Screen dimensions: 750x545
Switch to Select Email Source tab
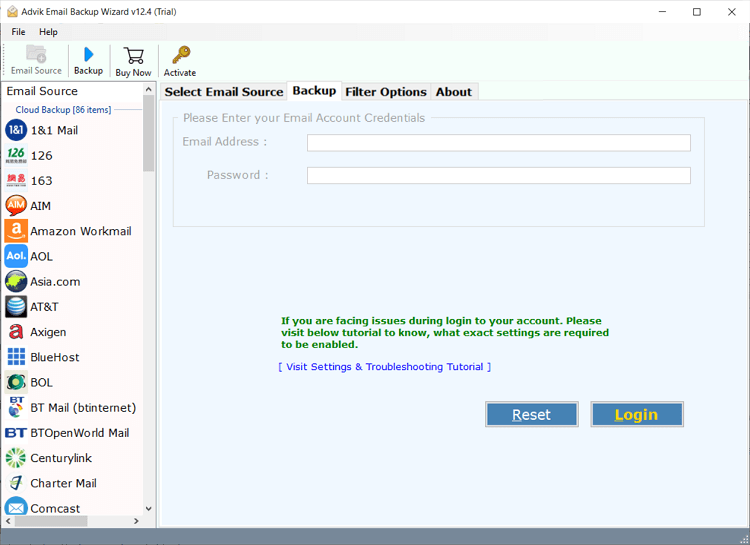(x=224, y=92)
